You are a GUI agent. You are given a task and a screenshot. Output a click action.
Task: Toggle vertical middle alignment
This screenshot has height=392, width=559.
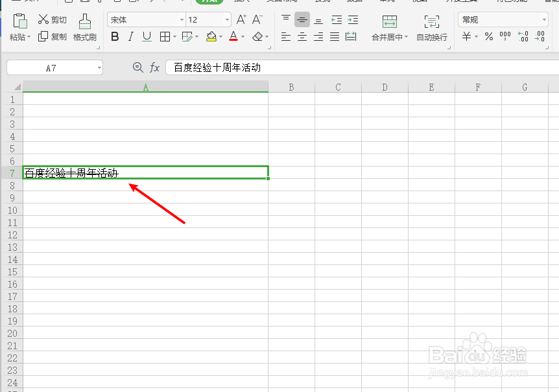(x=302, y=20)
